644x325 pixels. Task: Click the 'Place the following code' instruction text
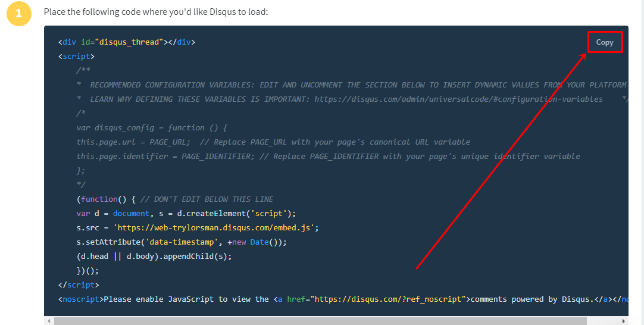156,12
